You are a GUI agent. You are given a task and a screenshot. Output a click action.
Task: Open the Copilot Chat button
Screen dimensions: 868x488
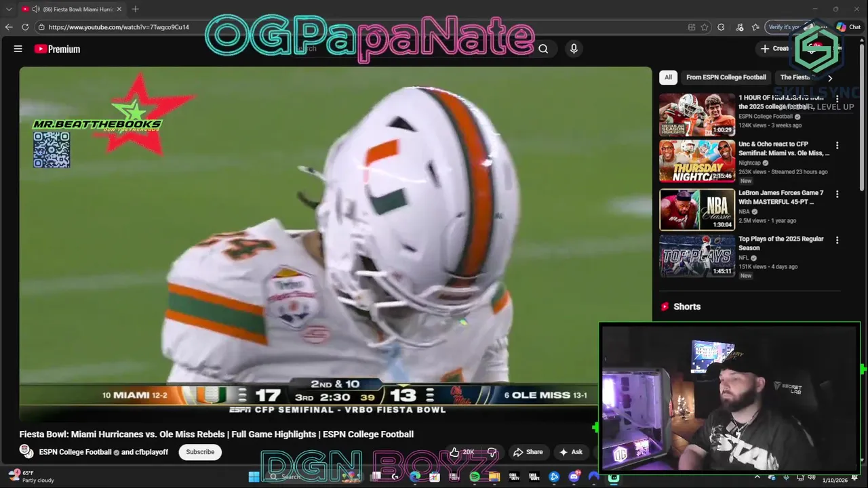point(849,27)
